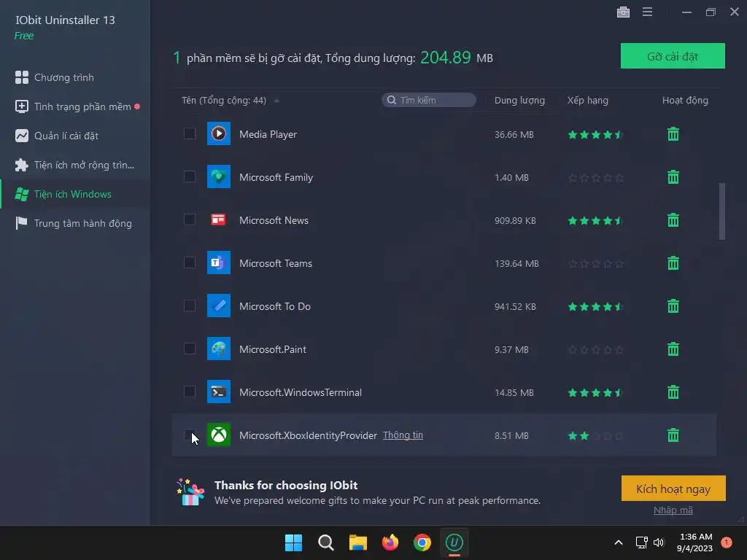
Task: Open Thông tin link for XboxIdentityProvider
Action: coord(403,435)
